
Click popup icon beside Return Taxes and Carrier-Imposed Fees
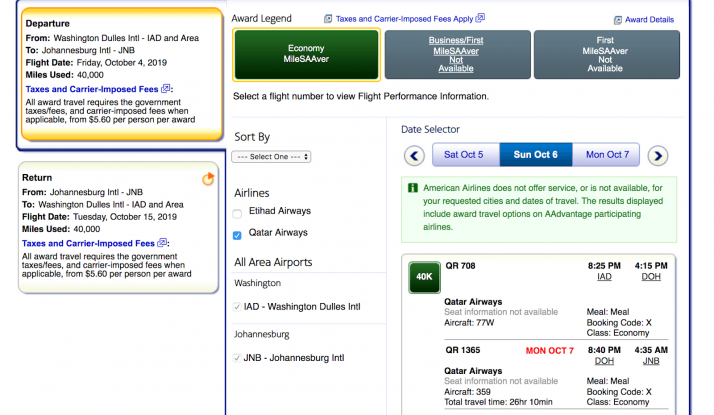coord(162,243)
